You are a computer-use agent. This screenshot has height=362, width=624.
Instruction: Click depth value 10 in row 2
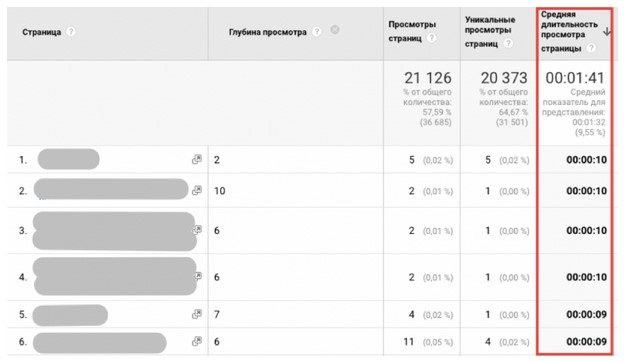[x=220, y=191]
